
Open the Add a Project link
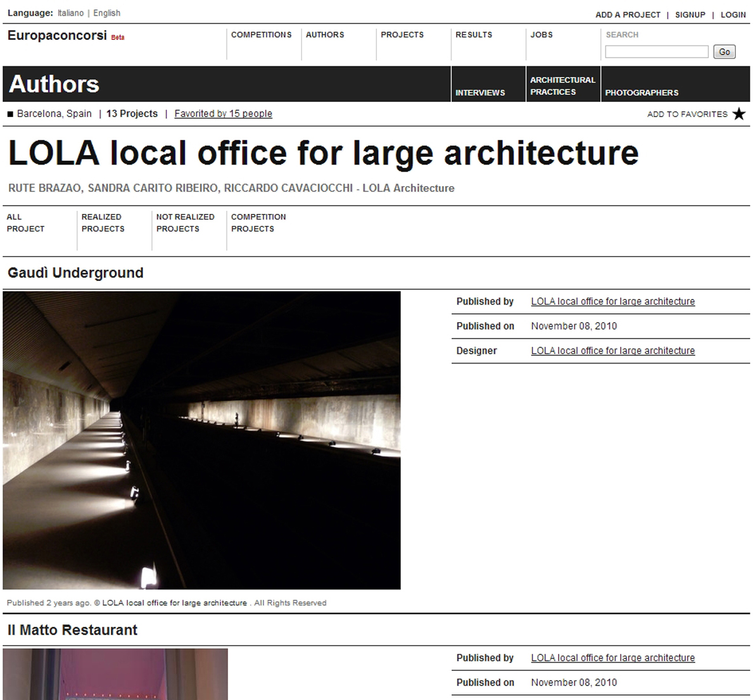coord(628,15)
